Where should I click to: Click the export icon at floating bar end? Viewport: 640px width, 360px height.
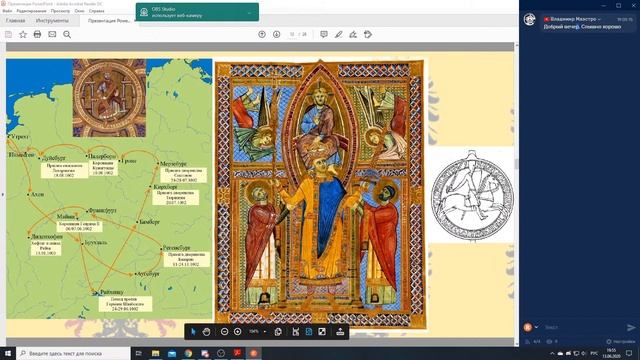[x=340, y=331]
